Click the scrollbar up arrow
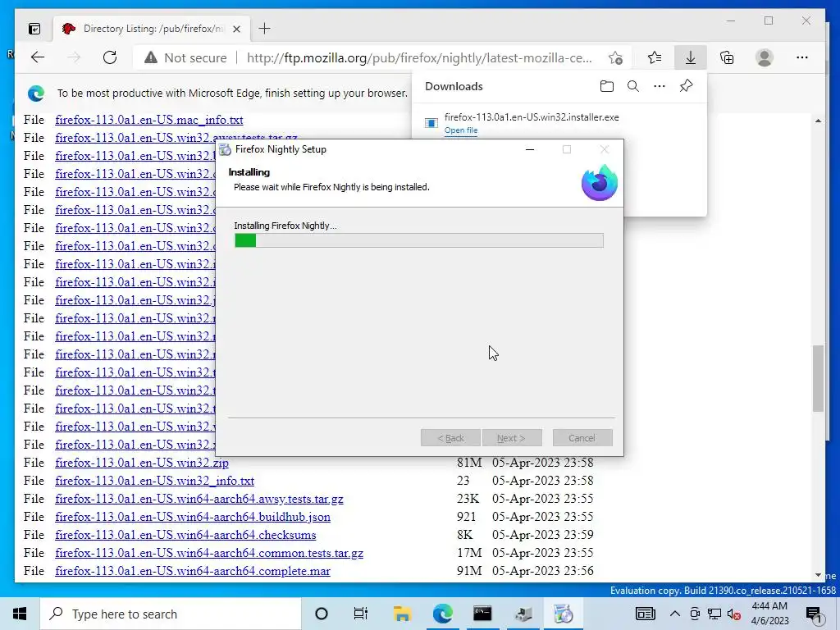 coord(818,121)
